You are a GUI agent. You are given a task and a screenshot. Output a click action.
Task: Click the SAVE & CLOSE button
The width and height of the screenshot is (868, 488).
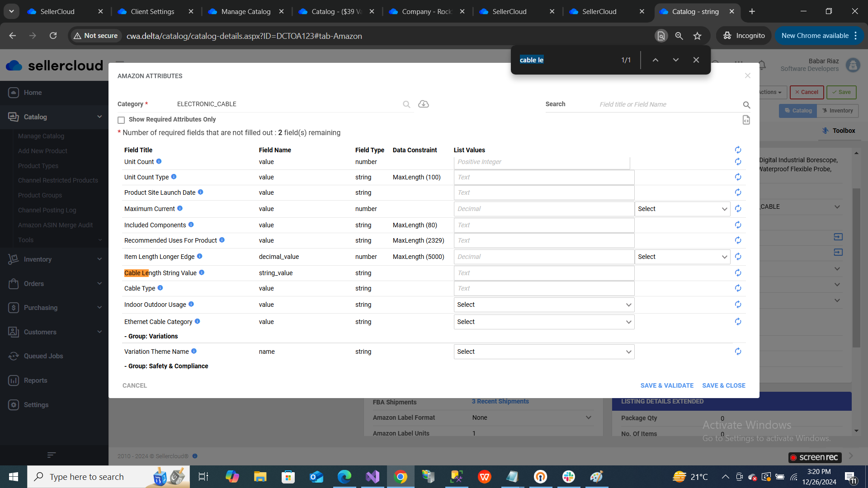point(723,385)
